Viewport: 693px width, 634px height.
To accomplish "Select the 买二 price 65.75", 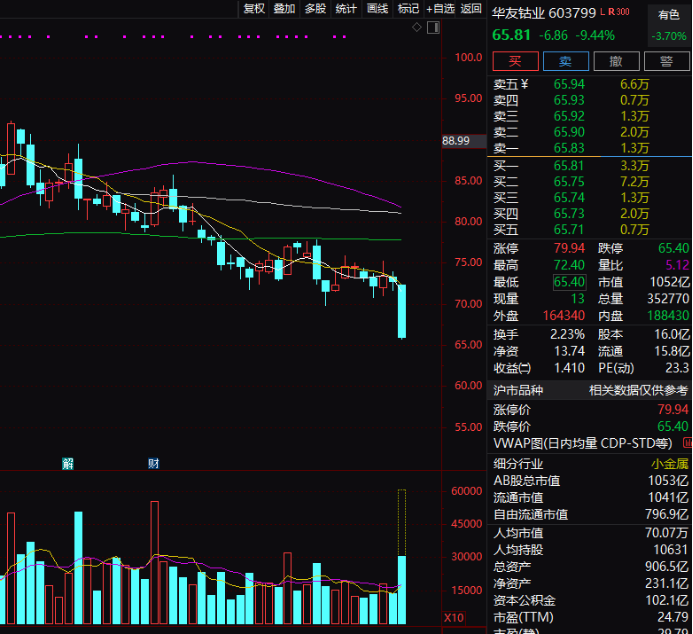I will click(569, 182).
